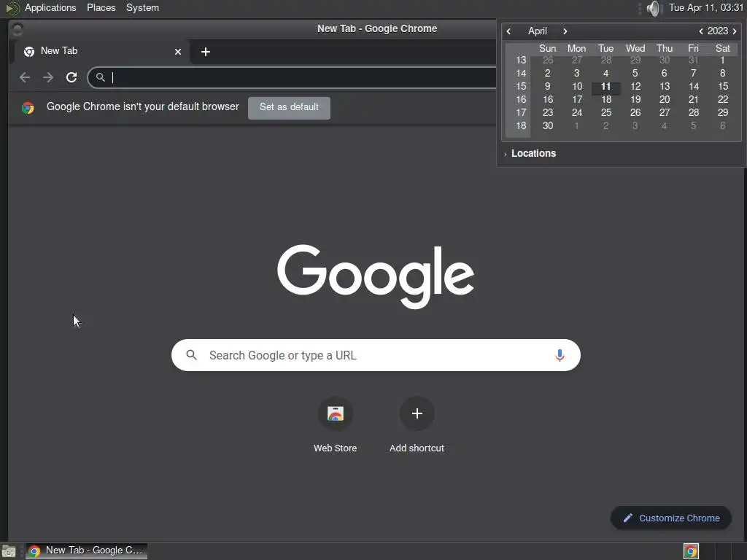Select April 19 in the calendar
This screenshot has height=560, width=747.
(635, 99)
